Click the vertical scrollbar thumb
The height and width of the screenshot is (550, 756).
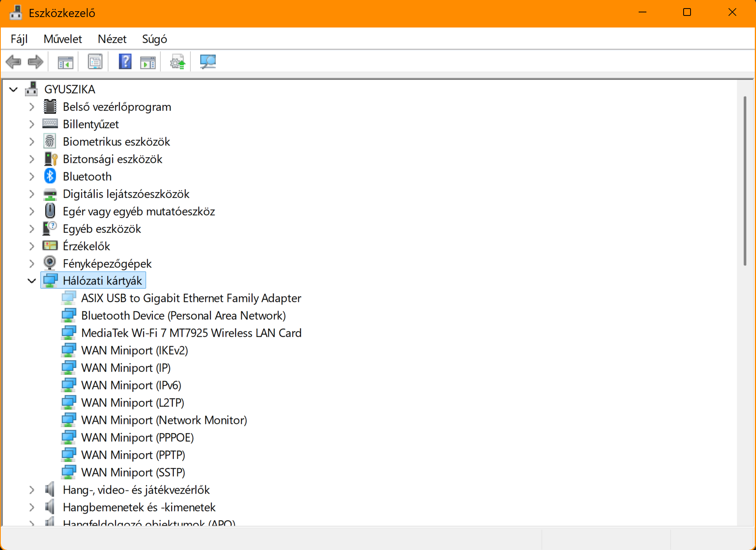[x=744, y=180]
